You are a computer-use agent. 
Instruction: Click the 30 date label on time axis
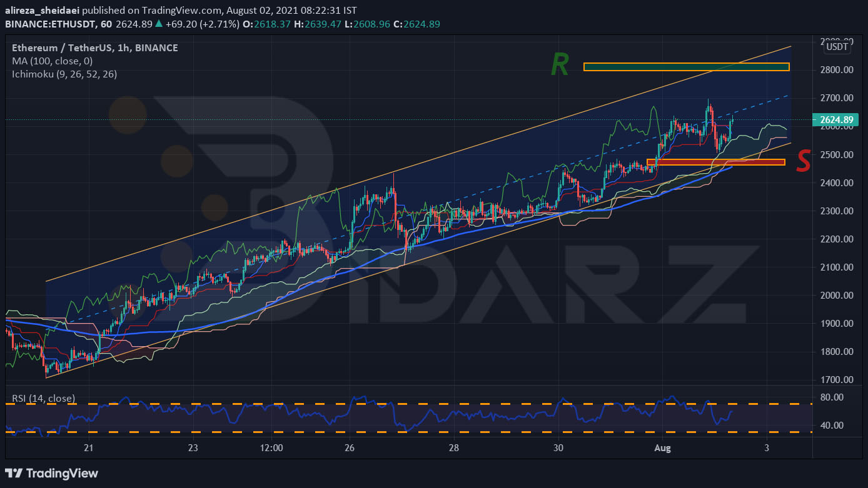558,448
